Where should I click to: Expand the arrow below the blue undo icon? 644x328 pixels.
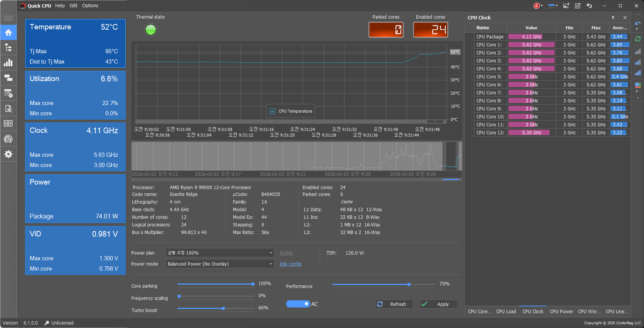637,29
